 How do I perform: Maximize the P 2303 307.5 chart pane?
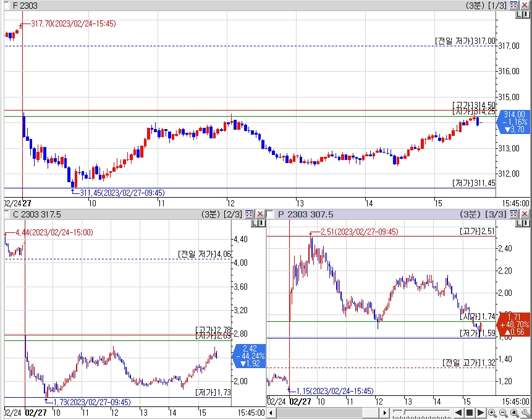click(513, 214)
